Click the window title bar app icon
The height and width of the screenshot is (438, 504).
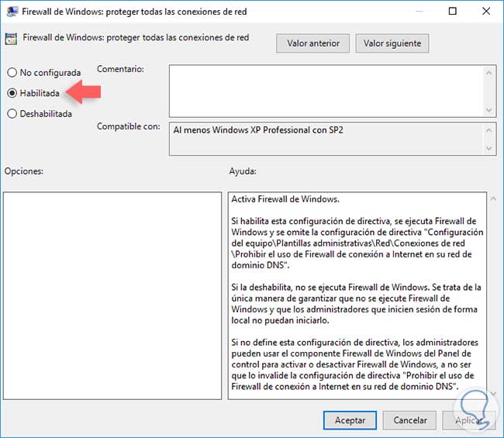pos(12,12)
